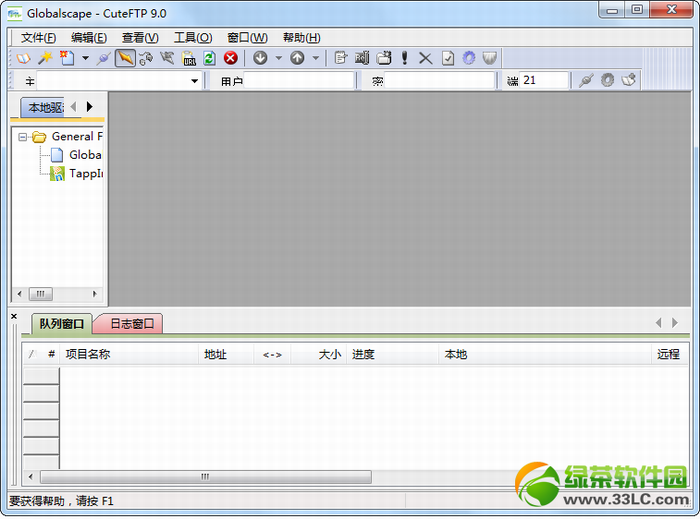Click the Rename icon

pyautogui.click(x=362, y=58)
